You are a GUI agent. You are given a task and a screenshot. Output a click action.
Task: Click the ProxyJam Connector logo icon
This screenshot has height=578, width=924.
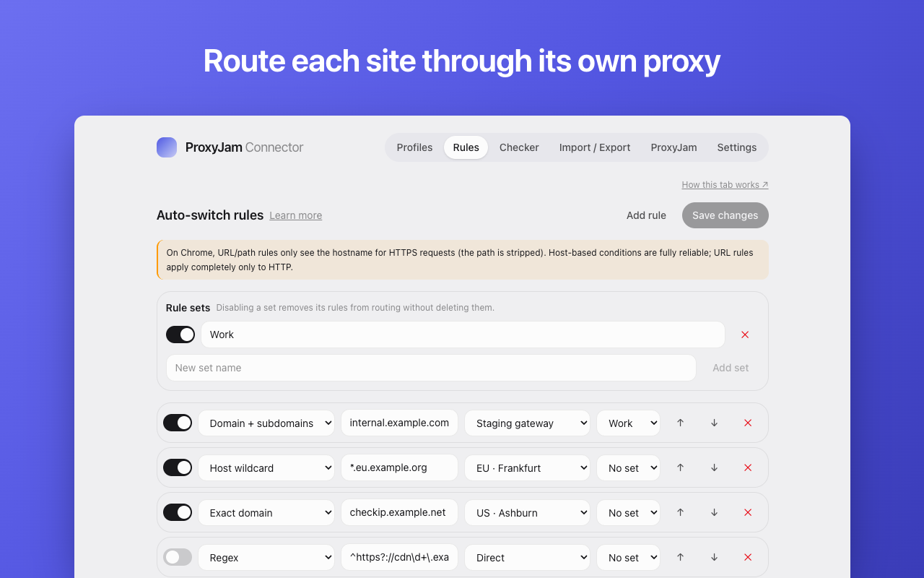tap(167, 147)
